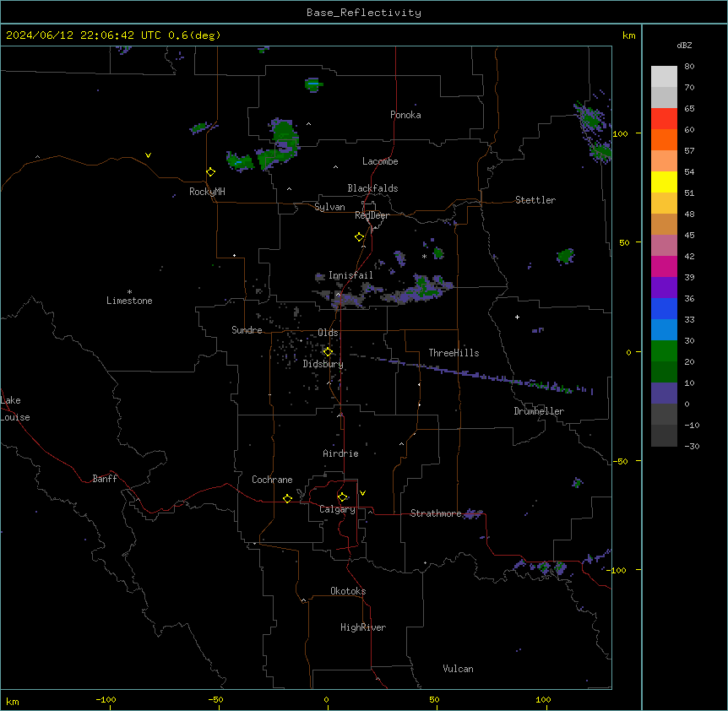
Task: Select the Sundre label
Action: coord(247,330)
